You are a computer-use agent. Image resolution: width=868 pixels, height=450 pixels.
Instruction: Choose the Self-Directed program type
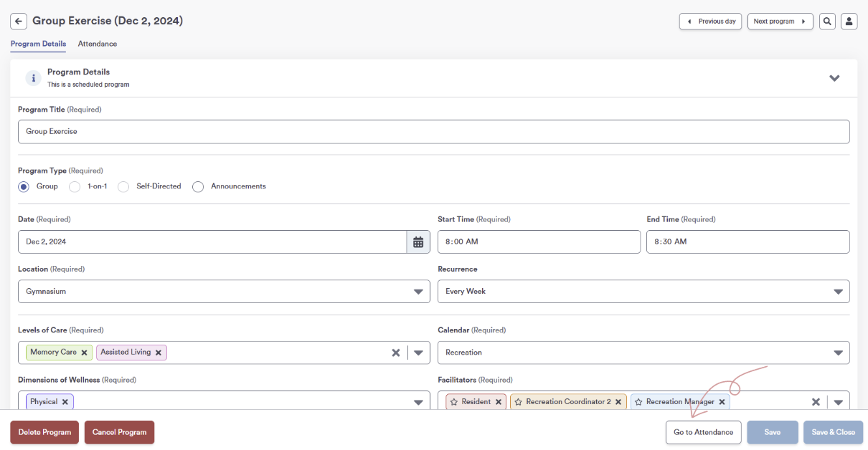click(x=123, y=186)
